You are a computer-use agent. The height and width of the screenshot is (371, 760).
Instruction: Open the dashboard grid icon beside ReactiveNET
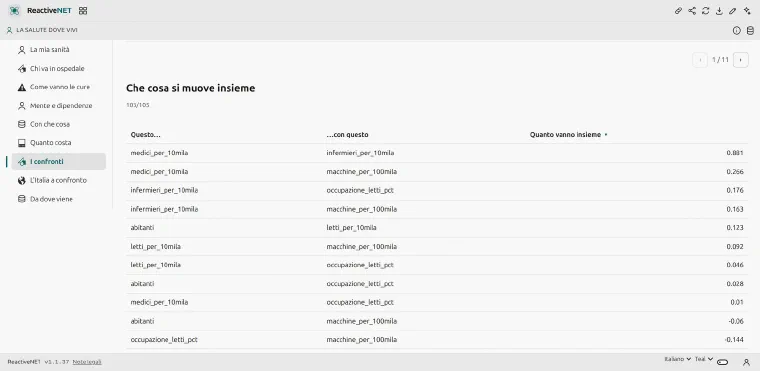pos(83,11)
